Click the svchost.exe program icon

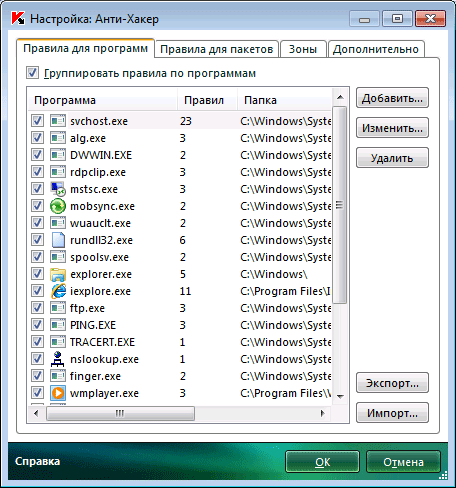point(58,121)
